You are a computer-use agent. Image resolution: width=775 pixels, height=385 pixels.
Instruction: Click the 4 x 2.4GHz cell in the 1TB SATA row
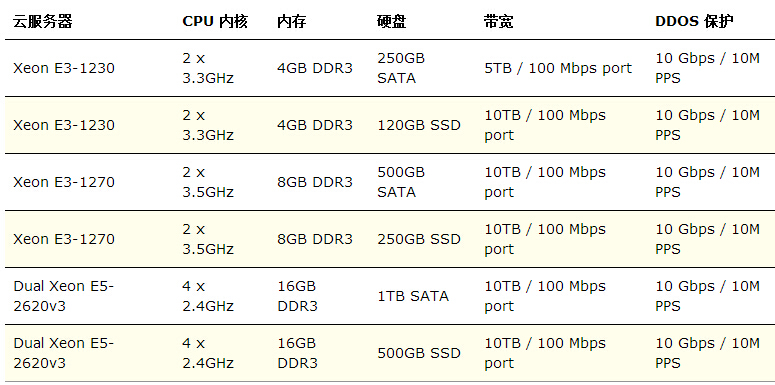(x=208, y=296)
